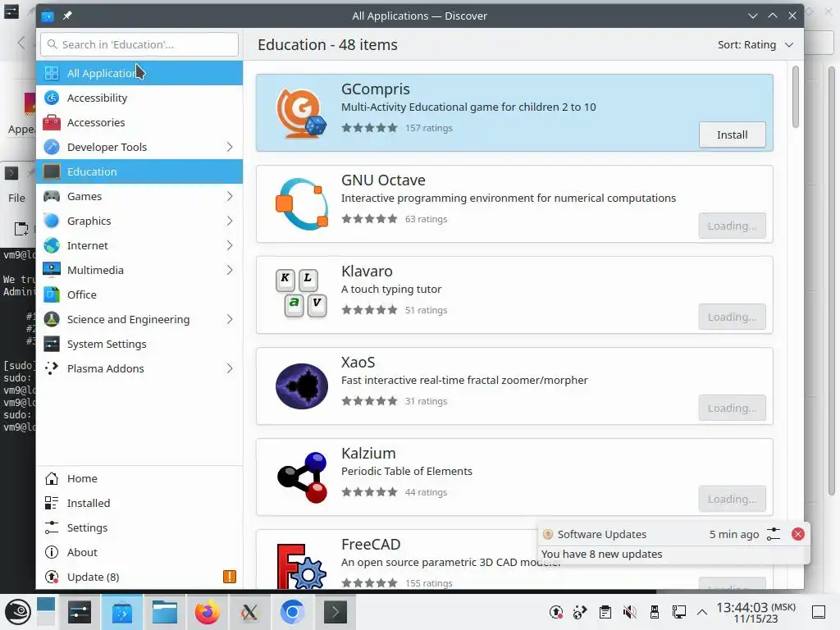Click the updates tray icon
The image size is (840, 630).
pos(556,612)
